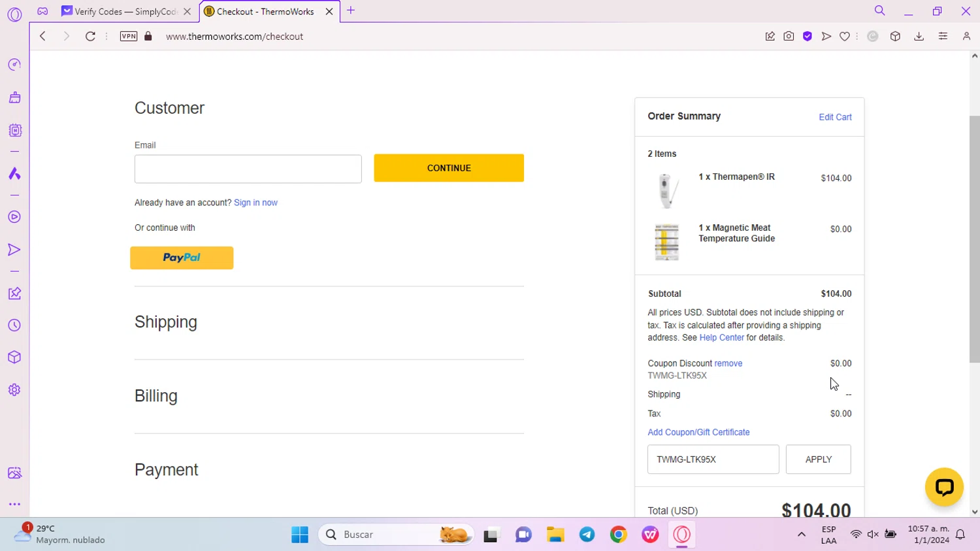Click the Shipping section heading

pos(166,322)
